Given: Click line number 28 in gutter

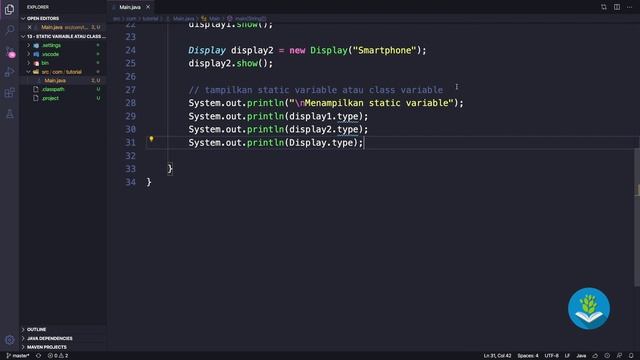Looking at the screenshot, I should (130, 103).
